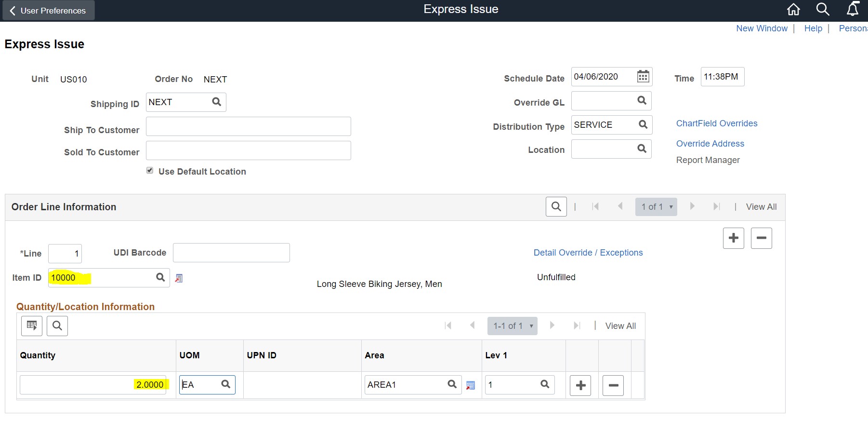This screenshot has height=421, width=868.
Task: Open the Help menu link
Action: [x=813, y=28]
